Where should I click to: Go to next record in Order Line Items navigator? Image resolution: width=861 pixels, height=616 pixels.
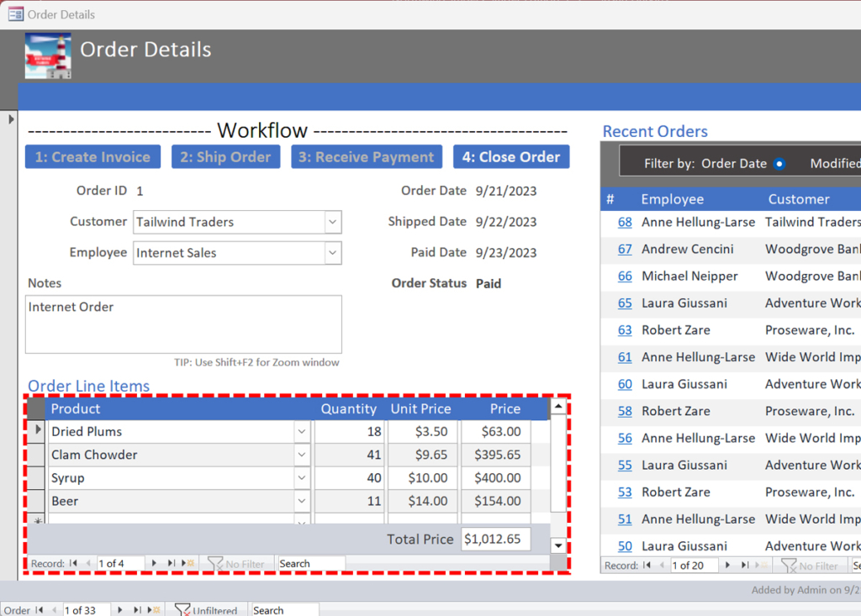154,563
